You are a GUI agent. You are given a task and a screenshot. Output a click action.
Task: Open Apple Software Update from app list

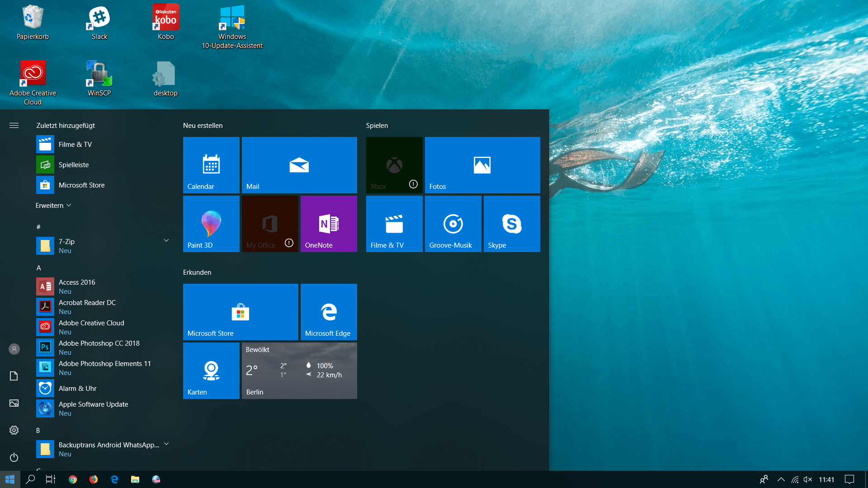pyautogui.click(x=103, y=408)
